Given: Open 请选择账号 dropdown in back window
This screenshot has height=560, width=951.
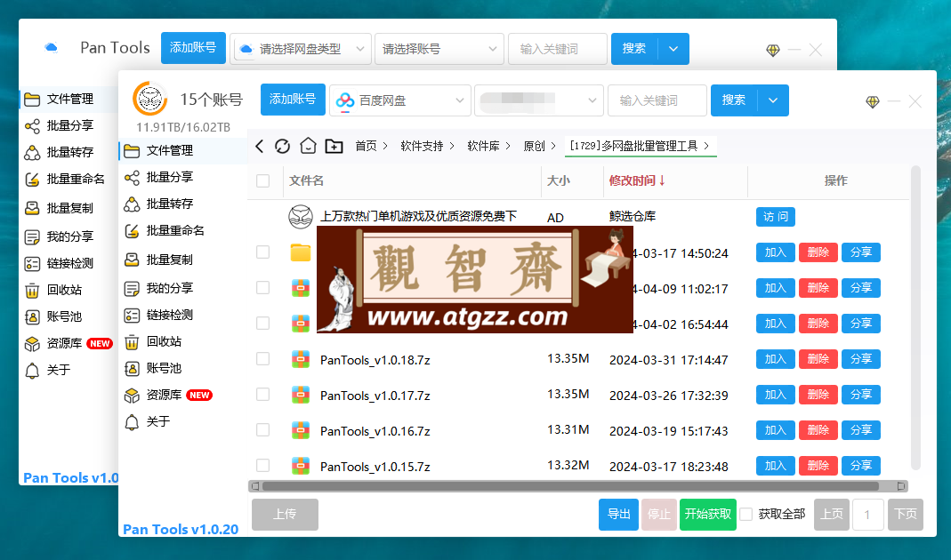Looking at the screenshot, I should click(439, 49).
